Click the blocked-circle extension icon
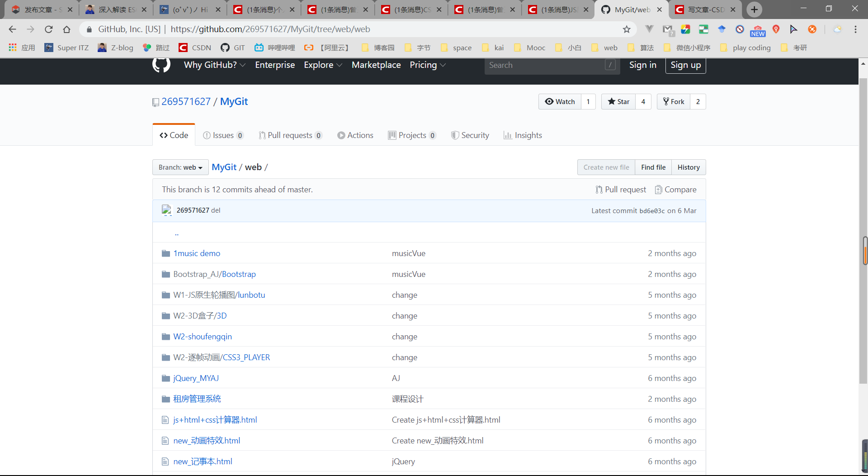The height and width of the screenshot is (476, 868). click(x=740, y=29)
